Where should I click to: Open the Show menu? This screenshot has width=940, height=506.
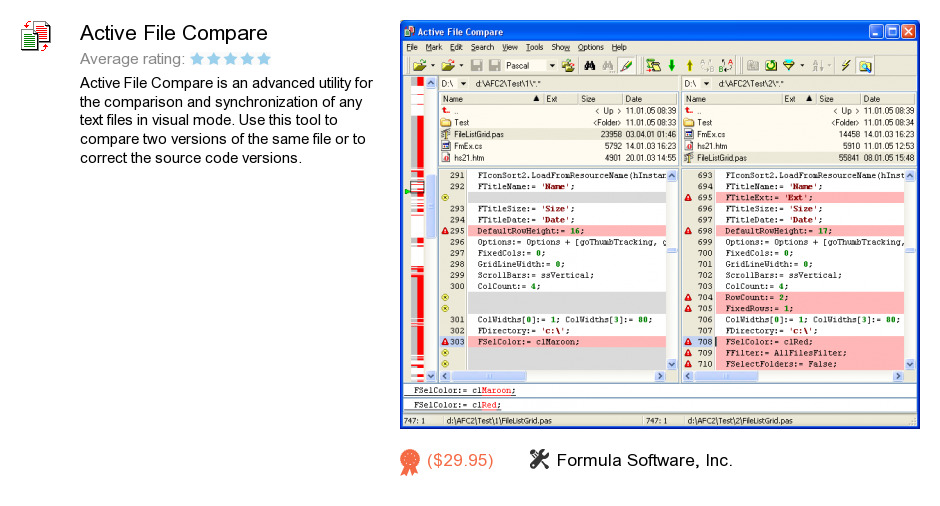(x=561, y=47)
